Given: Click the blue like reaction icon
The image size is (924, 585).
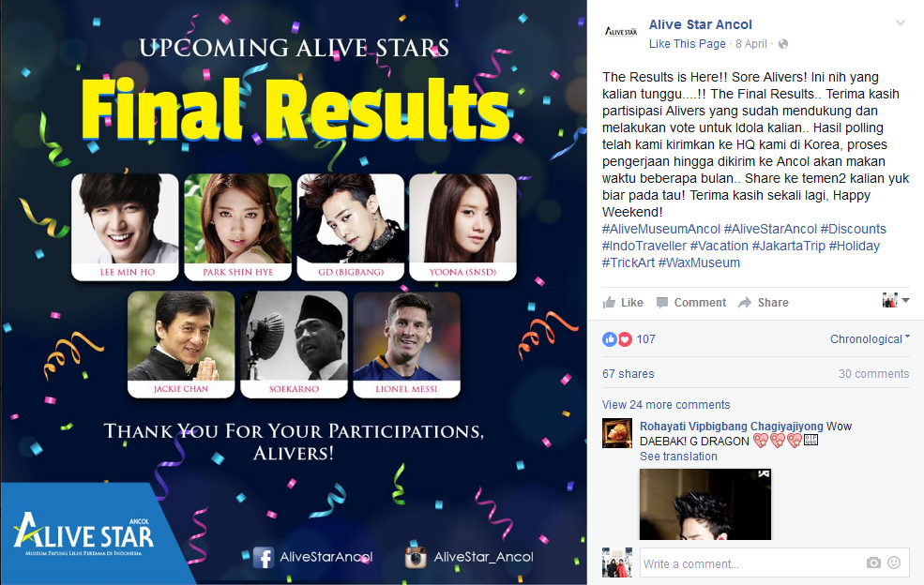Looking at the screenshot, I should (610, 339).
